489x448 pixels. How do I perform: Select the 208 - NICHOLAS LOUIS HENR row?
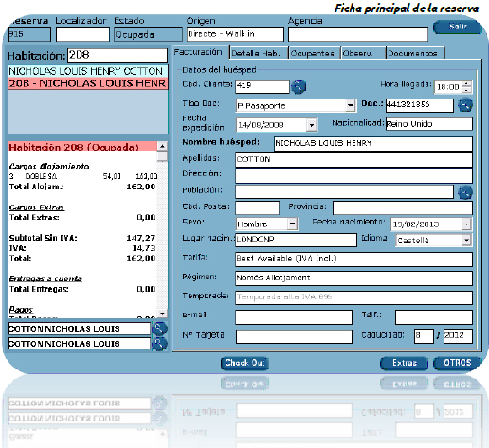coord(88,83)
